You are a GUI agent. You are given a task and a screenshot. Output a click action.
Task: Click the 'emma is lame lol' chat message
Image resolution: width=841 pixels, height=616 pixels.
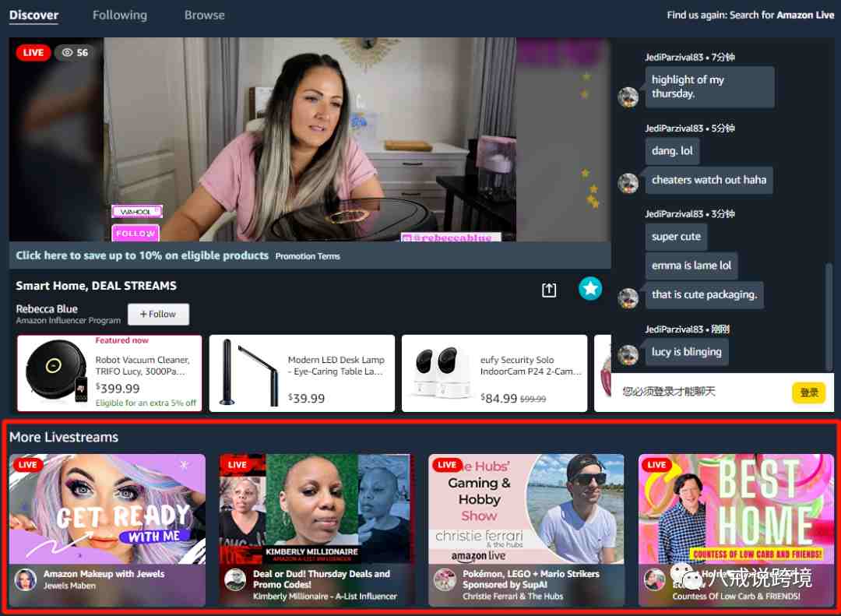(691, 266)
